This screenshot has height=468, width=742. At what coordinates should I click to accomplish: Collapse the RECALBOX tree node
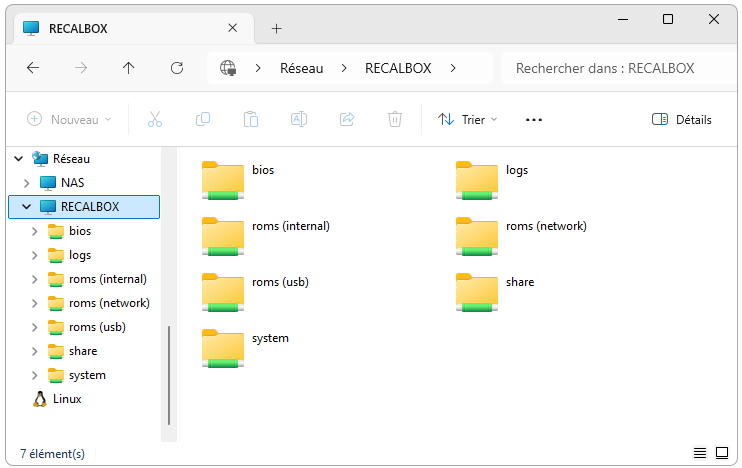tap(26, 207)
